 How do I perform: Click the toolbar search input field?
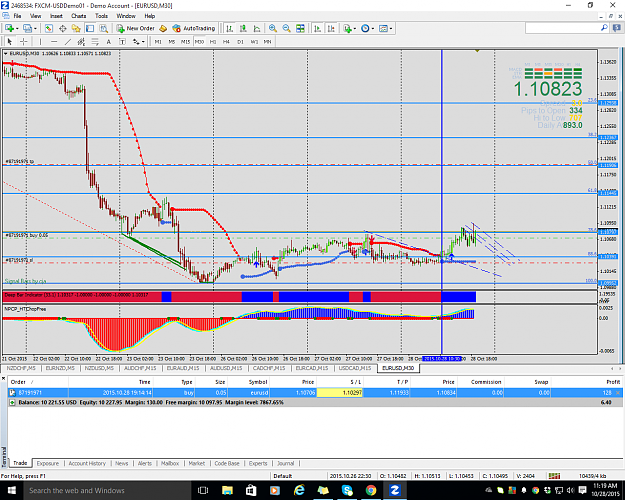pos(563,28)
